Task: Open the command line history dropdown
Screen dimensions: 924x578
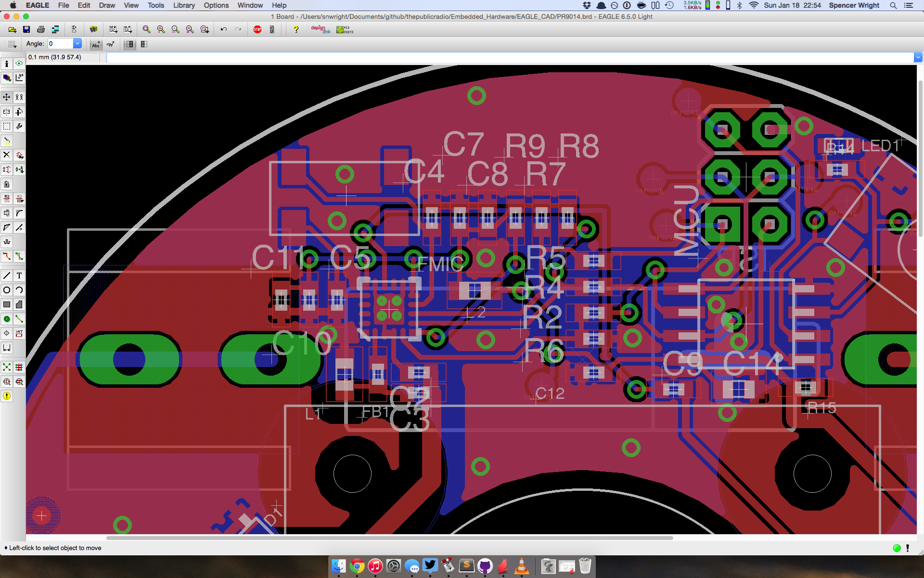Action: 918,57
